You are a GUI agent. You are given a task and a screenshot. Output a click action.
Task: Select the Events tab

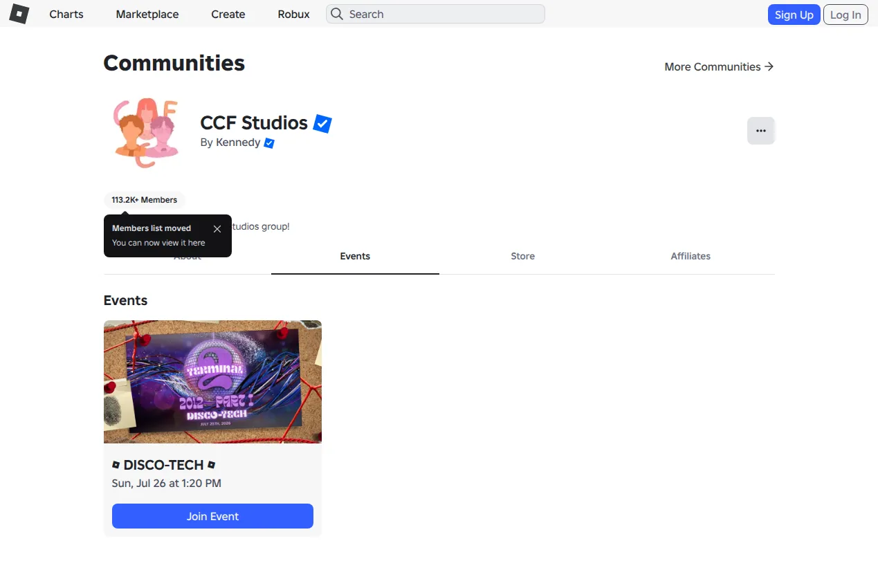pyautogui.click(x=355, y=256)
